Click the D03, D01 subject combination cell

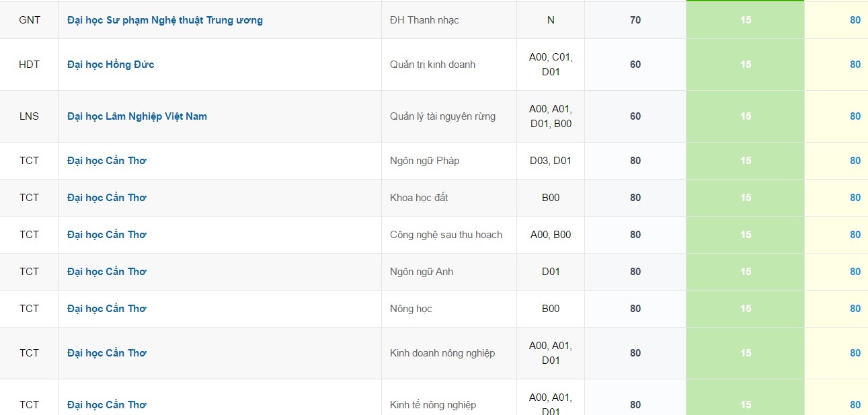coord(551,161)
